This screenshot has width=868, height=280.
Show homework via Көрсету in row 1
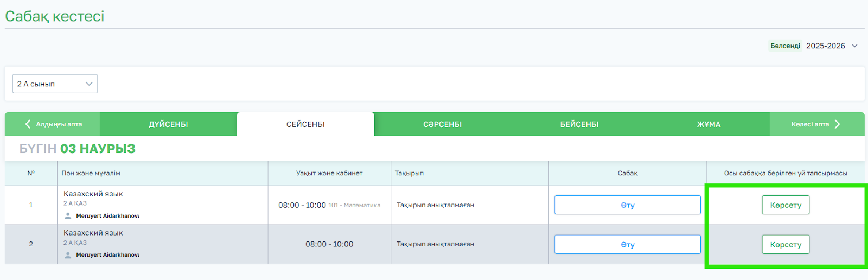click(786, 205)
